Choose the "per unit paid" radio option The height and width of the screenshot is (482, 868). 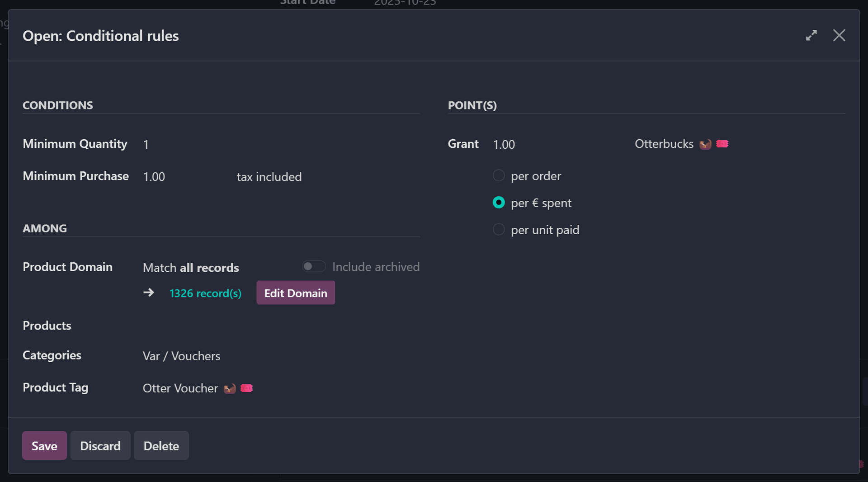(499, 230)
